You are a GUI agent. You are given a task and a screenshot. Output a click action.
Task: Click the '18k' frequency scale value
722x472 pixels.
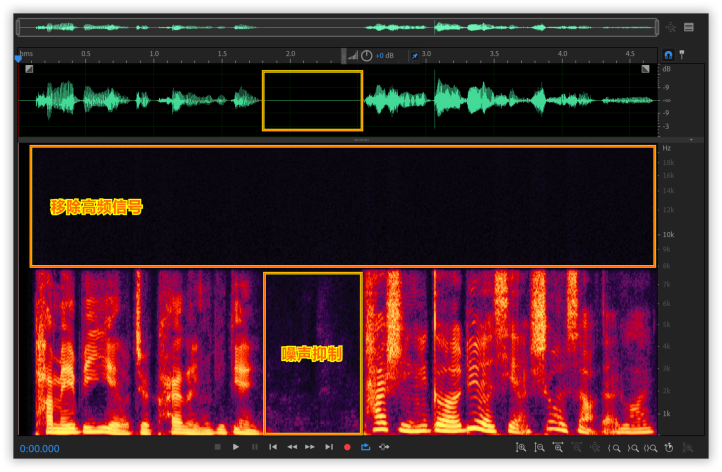[668, 163]
